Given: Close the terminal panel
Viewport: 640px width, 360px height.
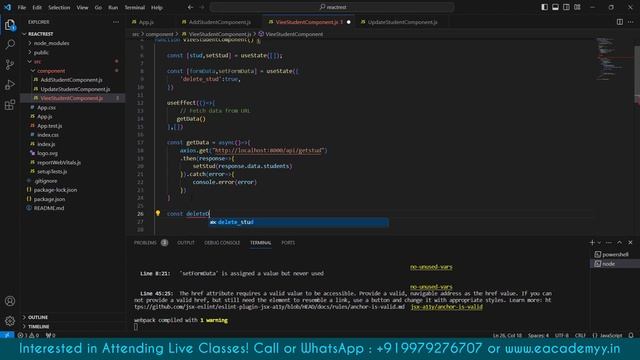Looking at the screenshot, I should coord(630,242).
